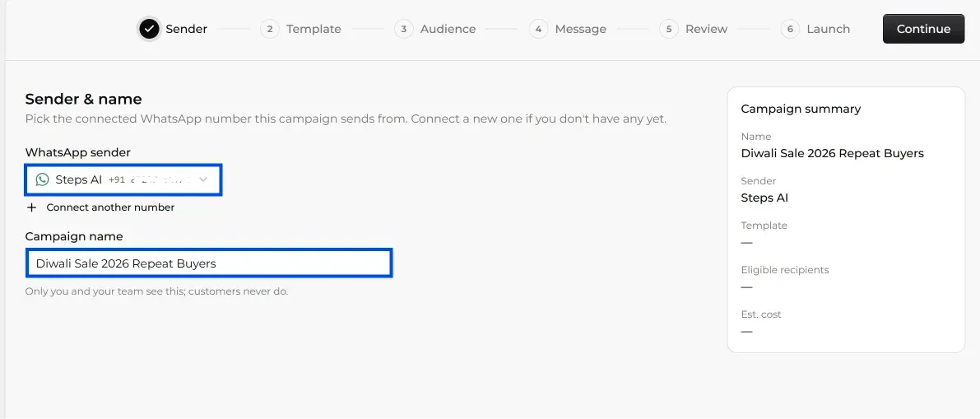Click the 'Steps AI' sender value in summary
This screenshot has width=980, height=419.
(x=764, y=198)
